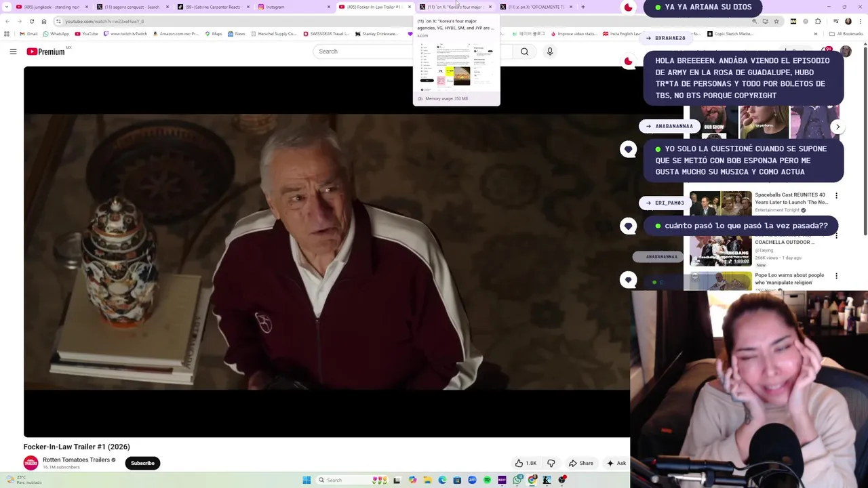Open options for Pope Leo video
This screenshot has height=488, width=868.
836,276
